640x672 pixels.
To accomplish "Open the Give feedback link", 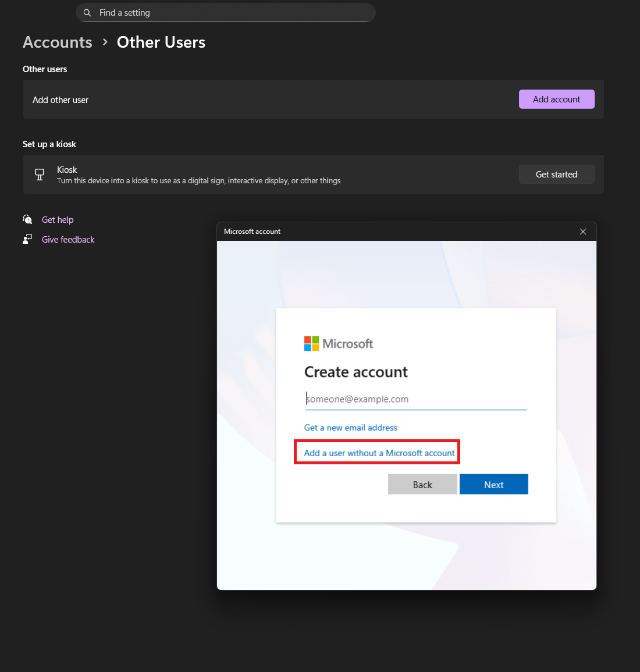I will [67, 240].
